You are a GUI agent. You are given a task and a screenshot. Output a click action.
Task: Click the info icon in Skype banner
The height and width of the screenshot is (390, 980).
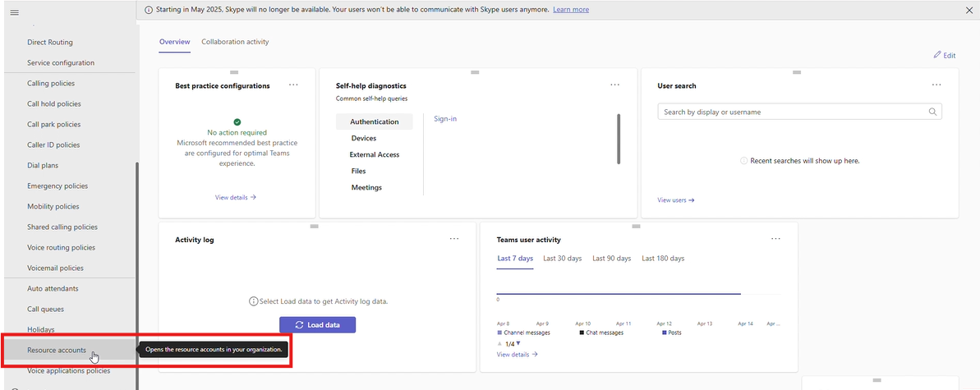pyautogui.click(x=148, y=10)
